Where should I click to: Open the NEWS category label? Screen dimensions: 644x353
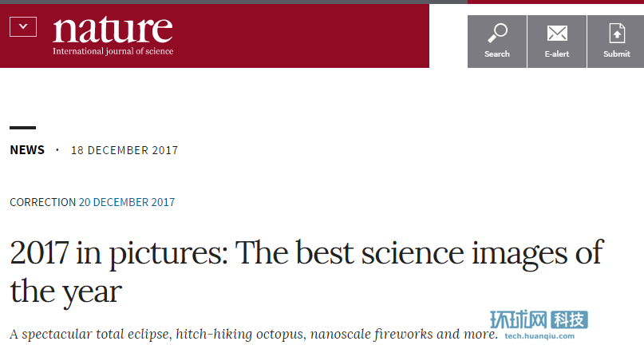27,150
